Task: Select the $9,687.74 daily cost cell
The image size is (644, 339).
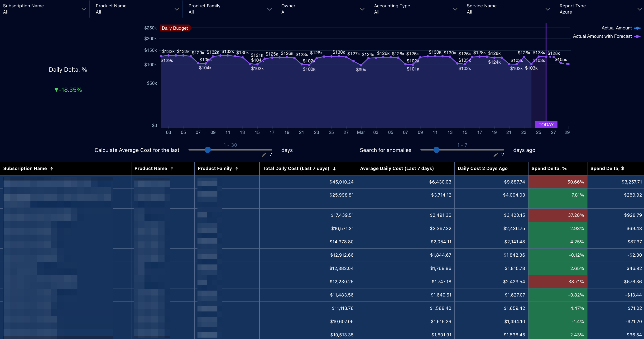Action: tap(491, 182)
